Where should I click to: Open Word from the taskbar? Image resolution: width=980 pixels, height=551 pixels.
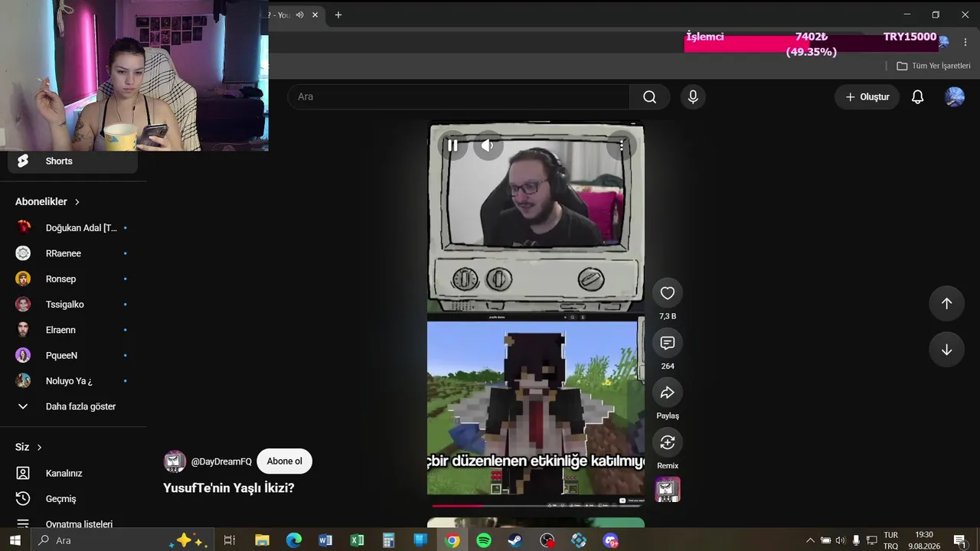pyautogui.click(x=325, y=540)
